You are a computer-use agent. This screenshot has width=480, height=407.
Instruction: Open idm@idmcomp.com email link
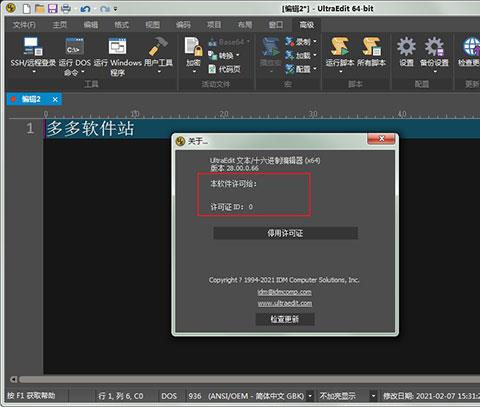point(284,292)
